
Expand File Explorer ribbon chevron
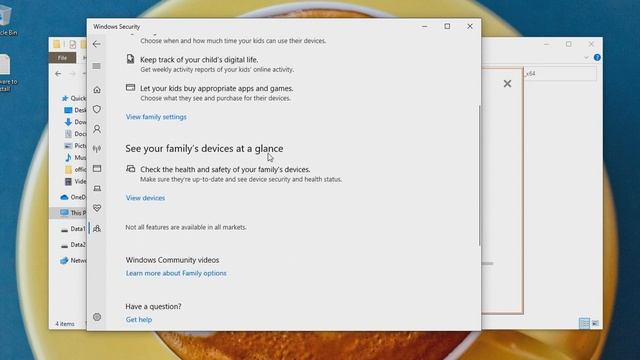click(586, 58)
